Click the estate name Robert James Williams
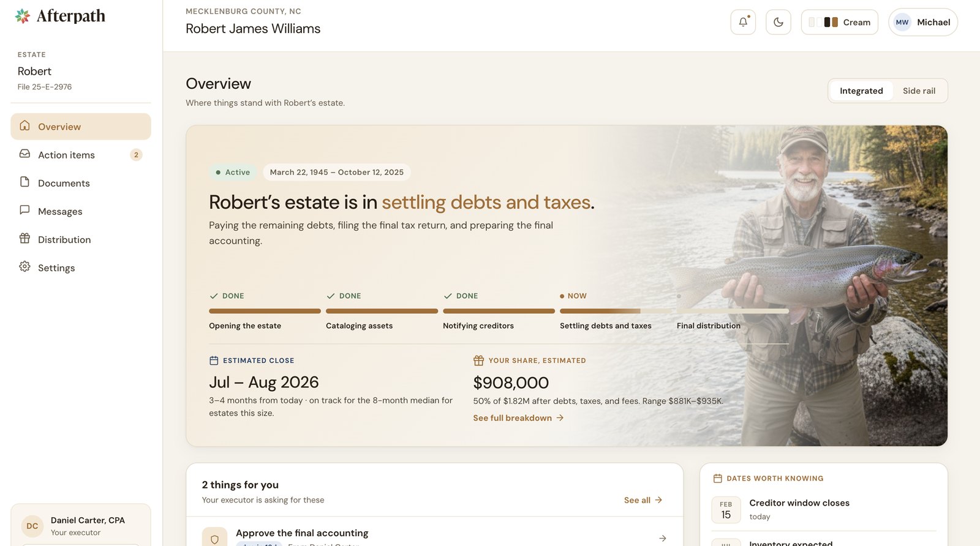980x546 pixels. 253,29
